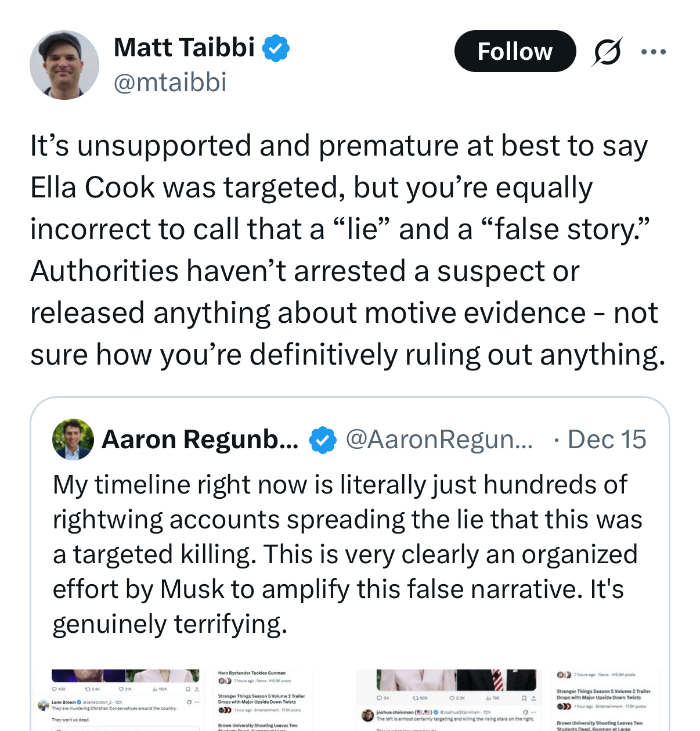The height and width of the screenshot is (731, 700).
Task: Open the quoted author name Aaron Regunb...
Action: (x=200, y=440)
